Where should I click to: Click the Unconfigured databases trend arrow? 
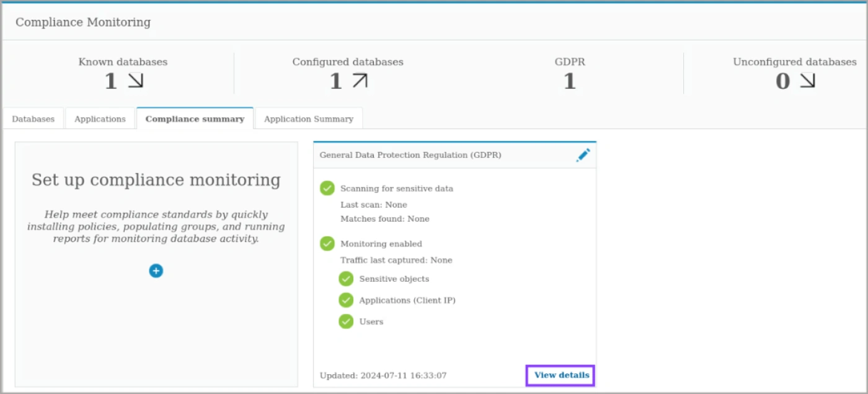pyautogui.click(x=807, y=81)
